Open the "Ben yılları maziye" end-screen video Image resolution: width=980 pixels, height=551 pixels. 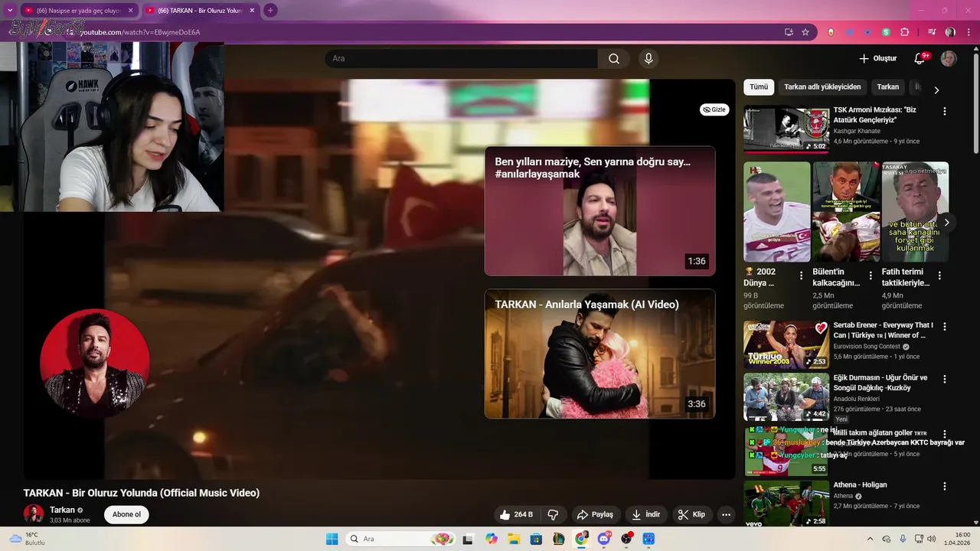tap(599, 210)
